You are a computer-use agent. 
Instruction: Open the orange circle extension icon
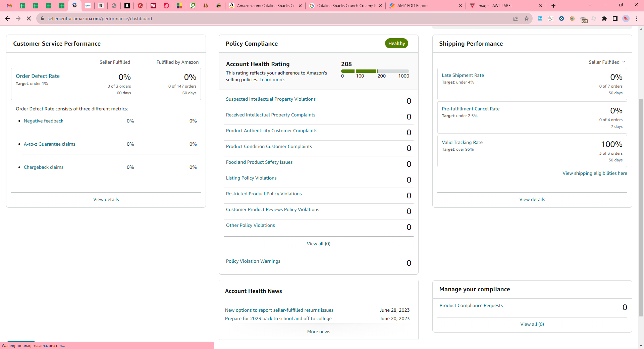(572, 18)
